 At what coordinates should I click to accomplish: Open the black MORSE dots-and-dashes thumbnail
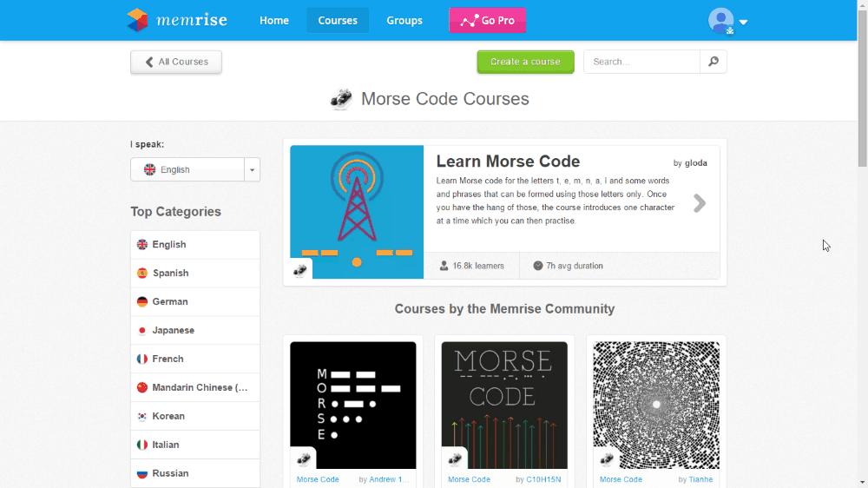pyautogui.click(x=353, y=405)
